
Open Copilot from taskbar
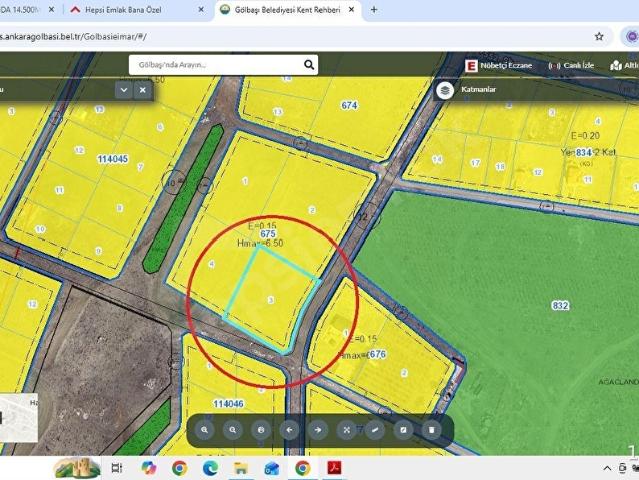[149, 468]
